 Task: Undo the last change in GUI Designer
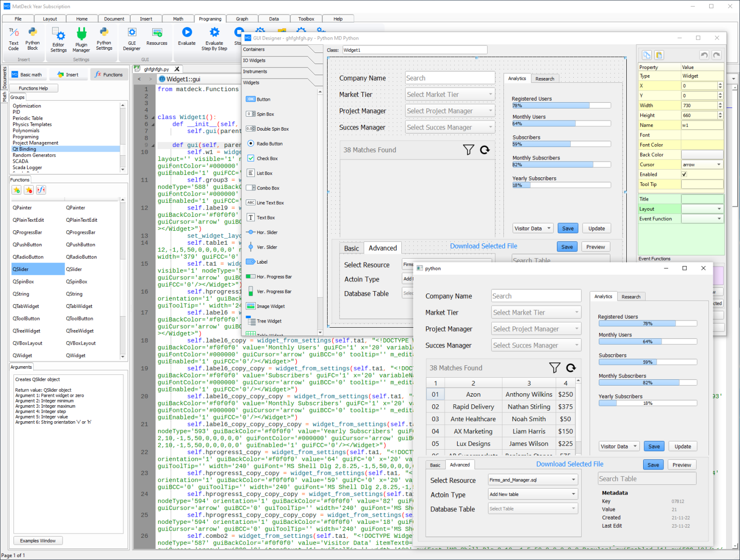pyautogui.click(x=704, y=55)
